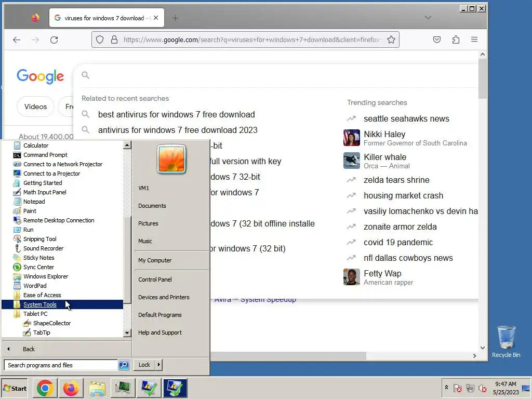This screenshot has height=399, width=532.
Task: Click the Lock button in the start menu
Action: click(x=144, y=365)
